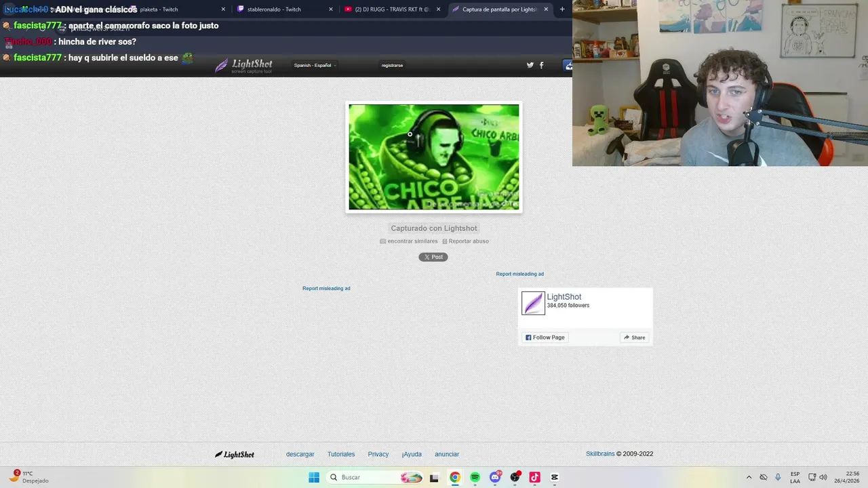The image size is (868, 488).
Task: Click the microphone tray icon
Action: pos(778,477)
